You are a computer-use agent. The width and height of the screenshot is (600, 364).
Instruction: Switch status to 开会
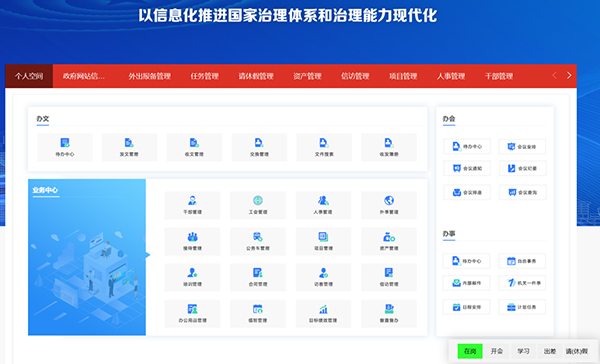coord(497,351)
